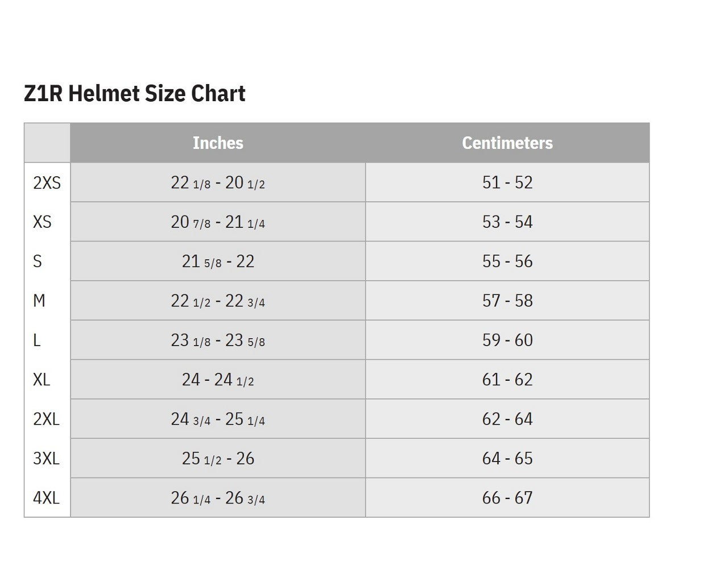Screen dimensions: 728x582
Task: Select the Centimeters column header
Action: point(507,143)
